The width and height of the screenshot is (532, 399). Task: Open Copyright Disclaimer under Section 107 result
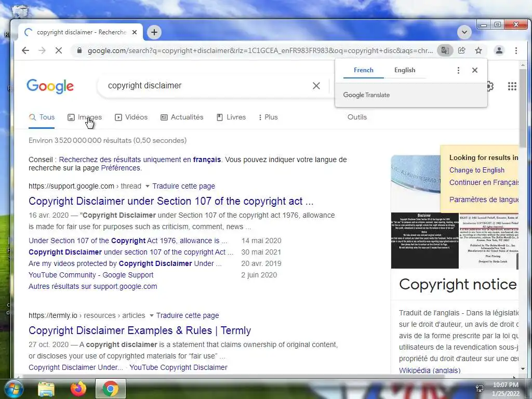pyautogui.click(x=171, y=201)
